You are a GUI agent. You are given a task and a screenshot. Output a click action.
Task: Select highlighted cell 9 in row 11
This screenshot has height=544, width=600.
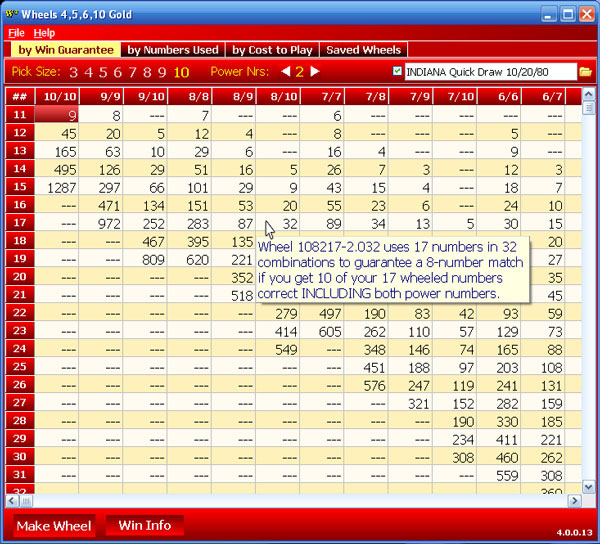[57, 115]
